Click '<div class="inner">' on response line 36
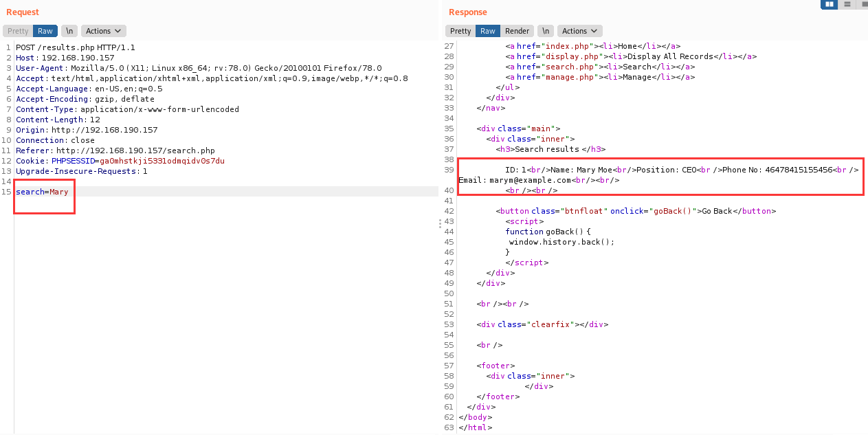 530,139
